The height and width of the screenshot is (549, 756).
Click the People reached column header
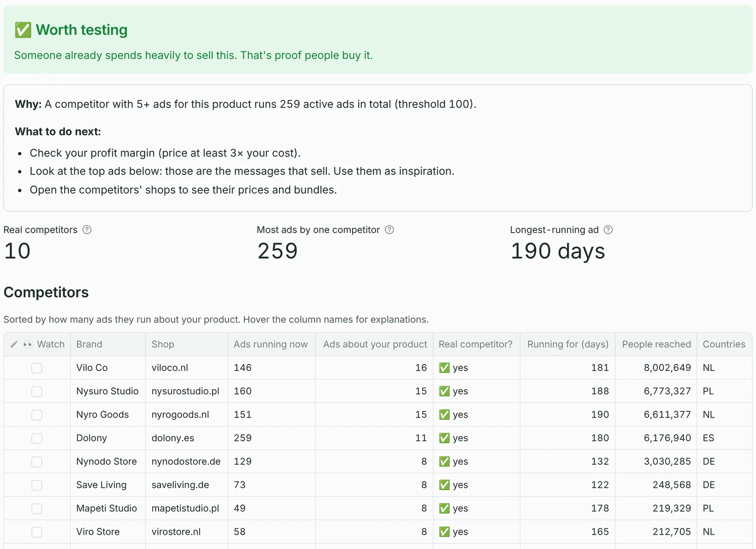[656, 344]
